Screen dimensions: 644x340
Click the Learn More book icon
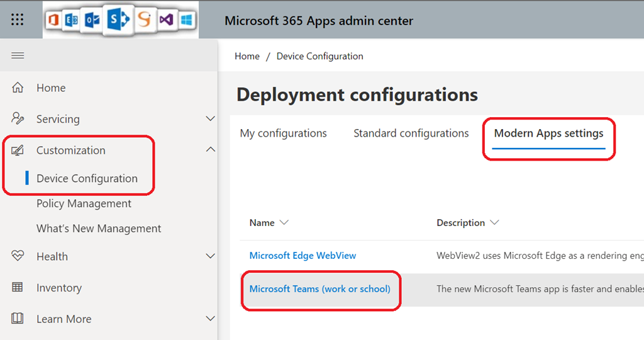18,319
